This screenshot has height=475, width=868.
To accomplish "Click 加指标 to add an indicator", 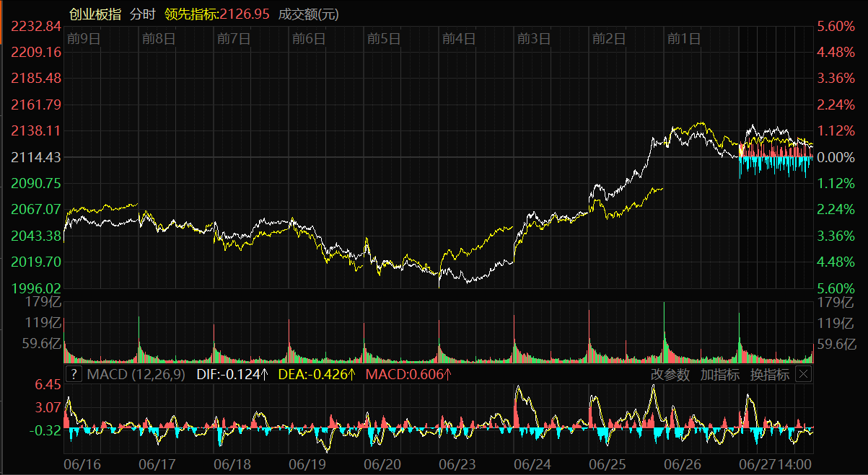I will coord(719,374).
